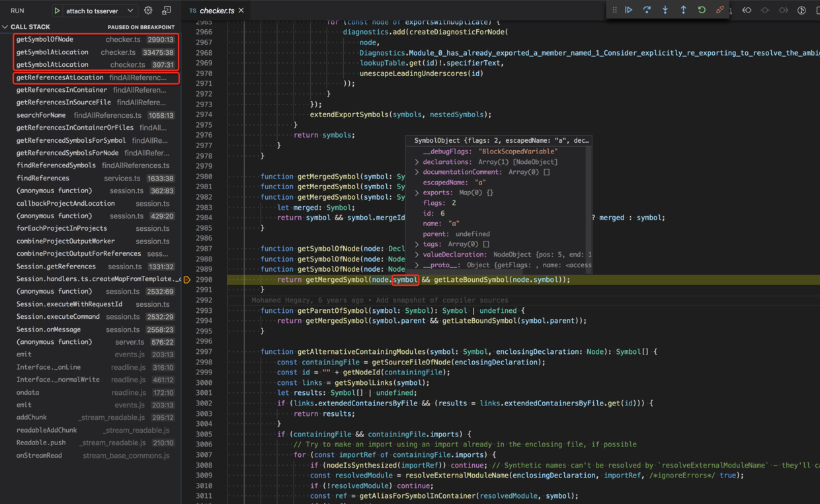Click breakpoint marker on line 2990

(x=187, y=280)
